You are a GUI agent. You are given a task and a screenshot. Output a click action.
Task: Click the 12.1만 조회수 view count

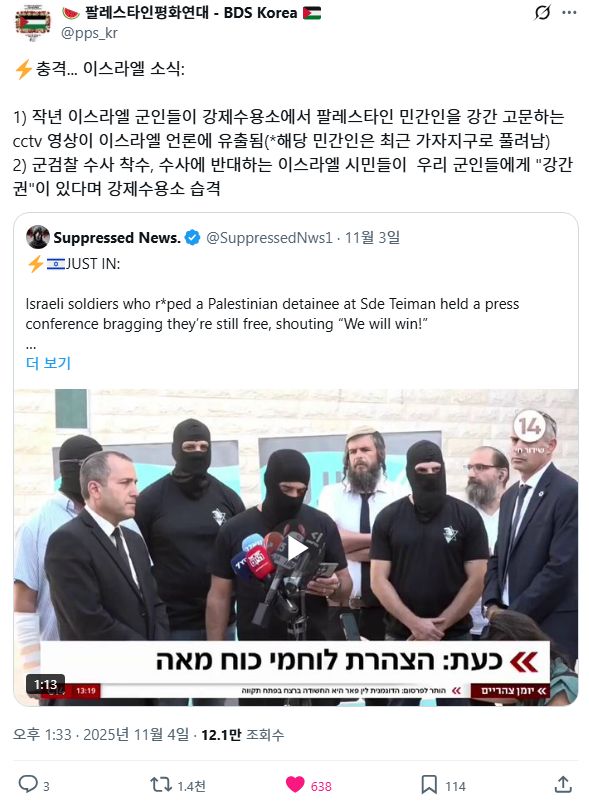[x=242, y=735]
